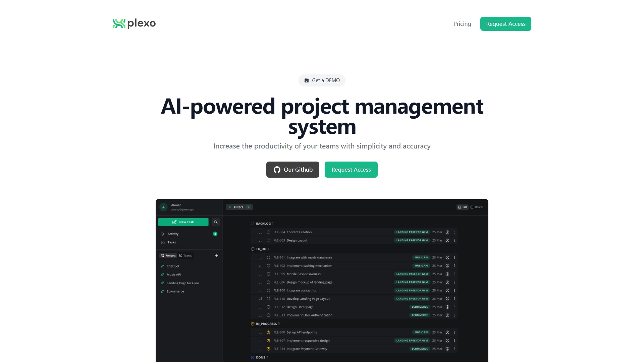The width and height of the screenshot is (644, 362).
Task: Open Activity in the sidebar menu
Action: 173,234
